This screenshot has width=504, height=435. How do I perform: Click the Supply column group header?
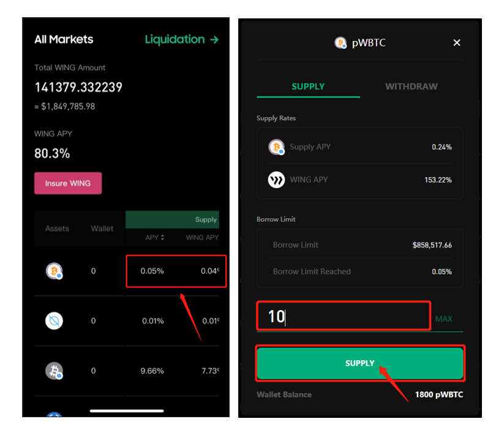[205, 220]
